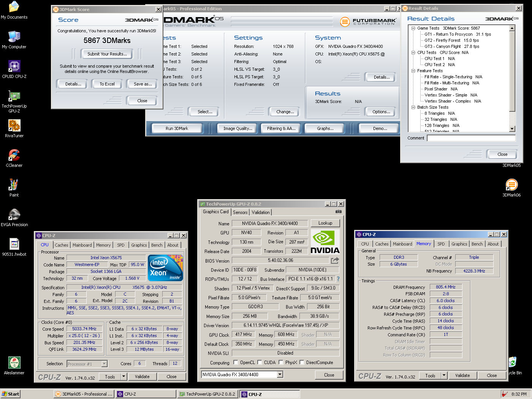Click the NVIDIA logo in GPU-Z
The height and width of the screenshot is (399, 532).
(x=325, y=242)
